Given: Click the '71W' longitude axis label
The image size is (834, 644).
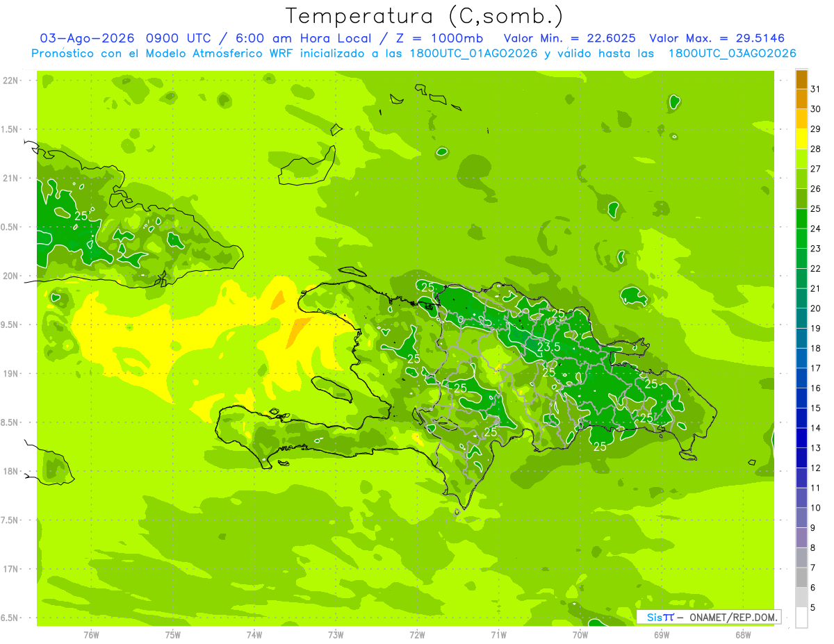Looking at the screenshot, I should coord(498,635).
